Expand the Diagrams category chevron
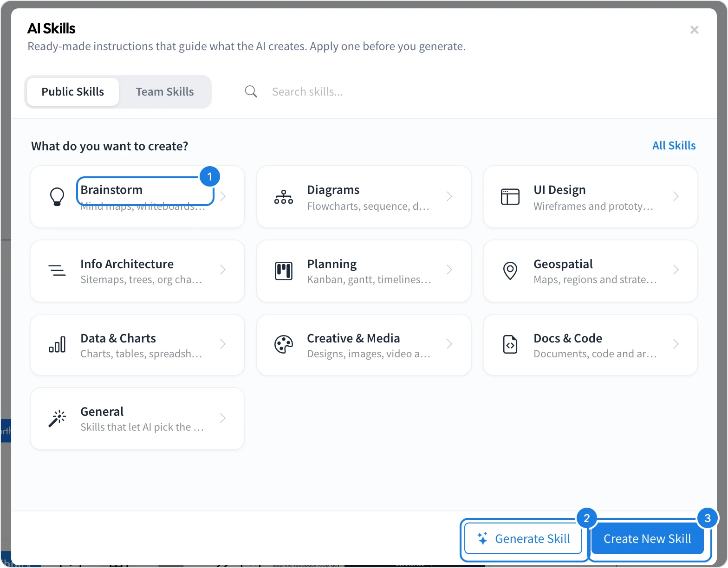728x568 pixels. [x=449, y=196]
